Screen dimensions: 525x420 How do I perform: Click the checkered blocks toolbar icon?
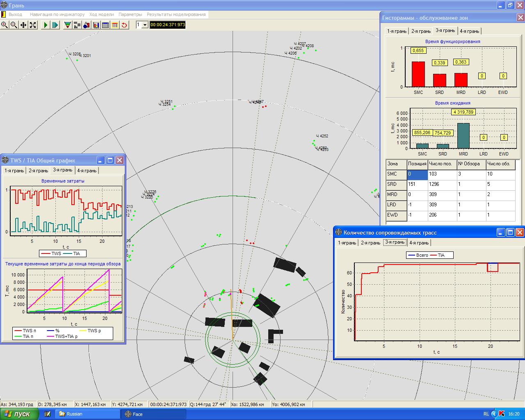77,25
